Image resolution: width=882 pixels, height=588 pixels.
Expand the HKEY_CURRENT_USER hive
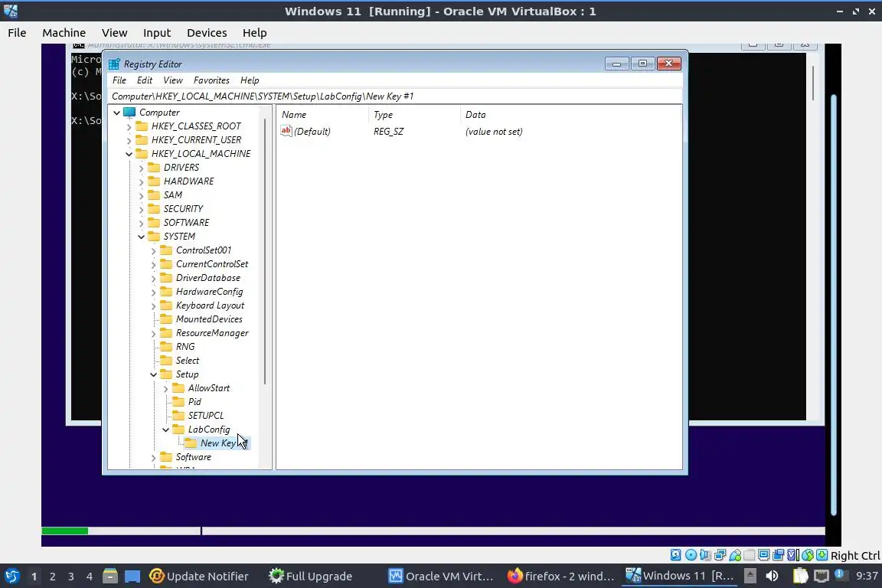[x=129, y=140]
